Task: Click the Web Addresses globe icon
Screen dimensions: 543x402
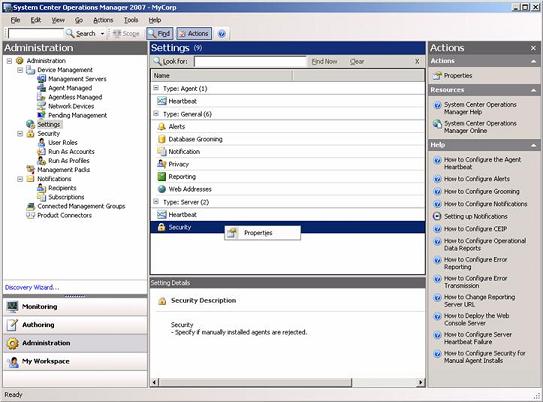Action: pyautogui.click(x=162, y=189)
